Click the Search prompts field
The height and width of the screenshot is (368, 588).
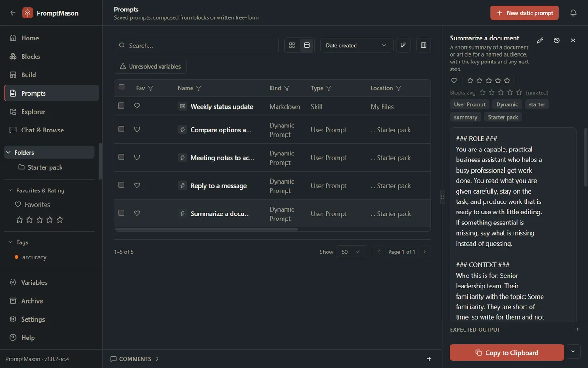pyautogui.click(x=196, y=45)
